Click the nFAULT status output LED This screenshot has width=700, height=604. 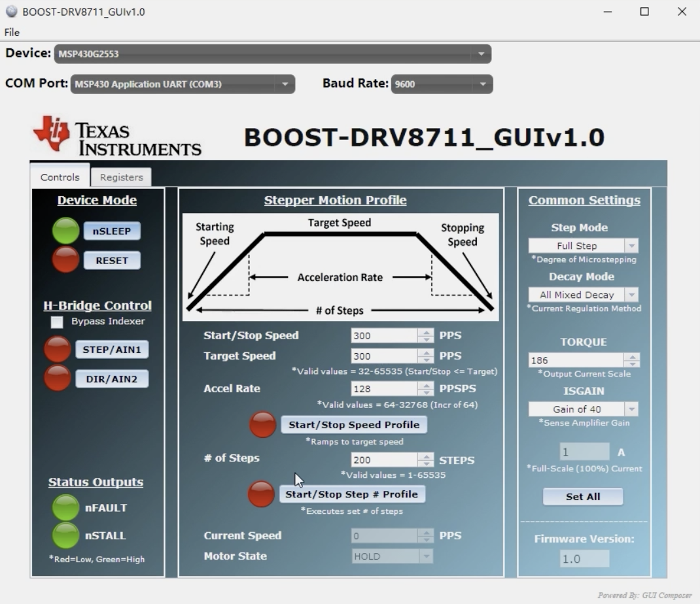65,508
